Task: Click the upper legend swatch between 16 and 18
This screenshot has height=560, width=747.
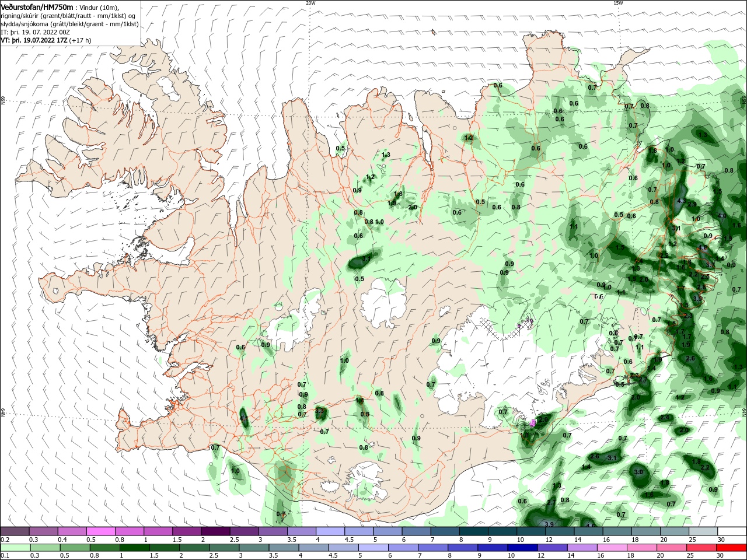Action: (x=617, y=531)
